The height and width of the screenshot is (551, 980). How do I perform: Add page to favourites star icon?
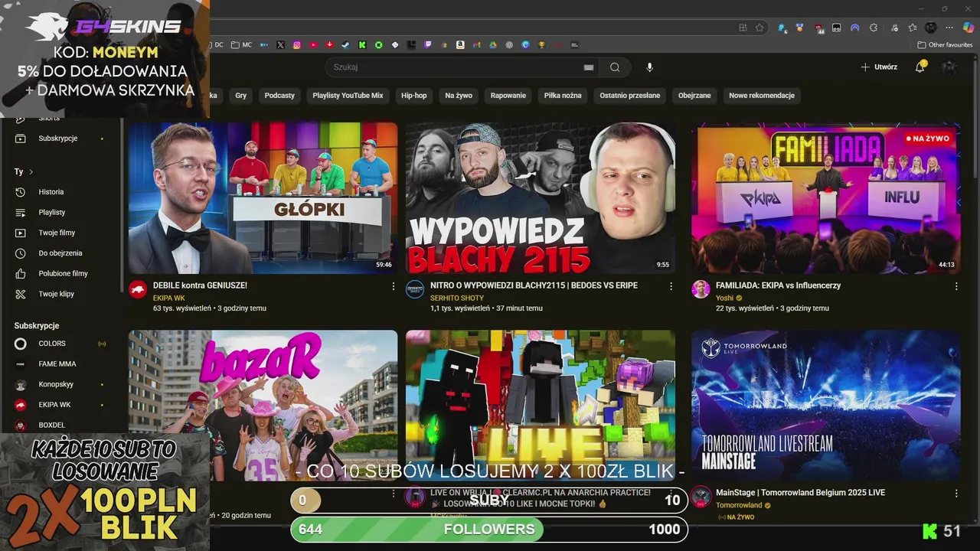759,28
